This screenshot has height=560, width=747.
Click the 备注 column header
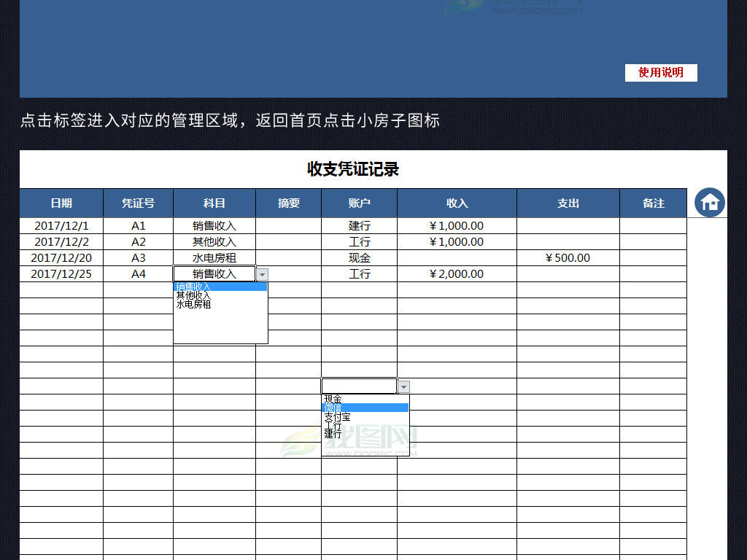click(653, 203)
